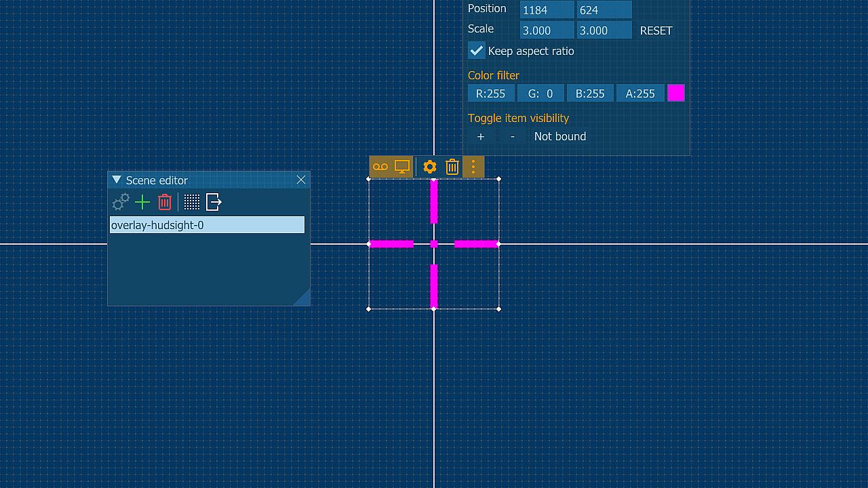Toggle the dotted grid icon
This screenshot has height=488, width=868.
(x=192, y=202)
